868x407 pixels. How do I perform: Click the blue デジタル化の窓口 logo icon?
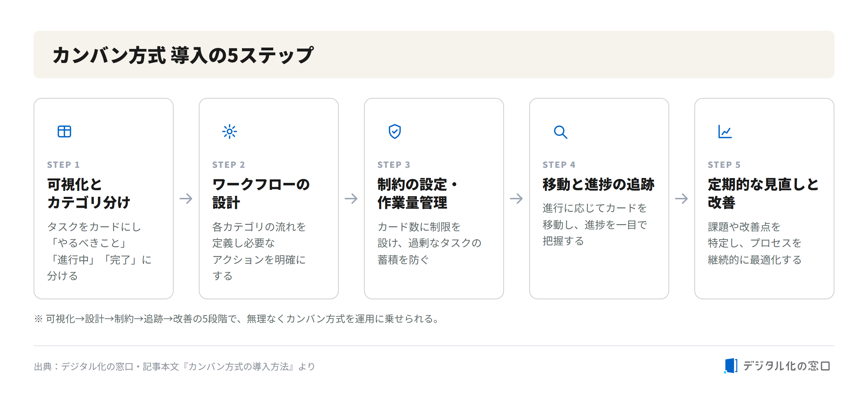click(x=731, y=366)
